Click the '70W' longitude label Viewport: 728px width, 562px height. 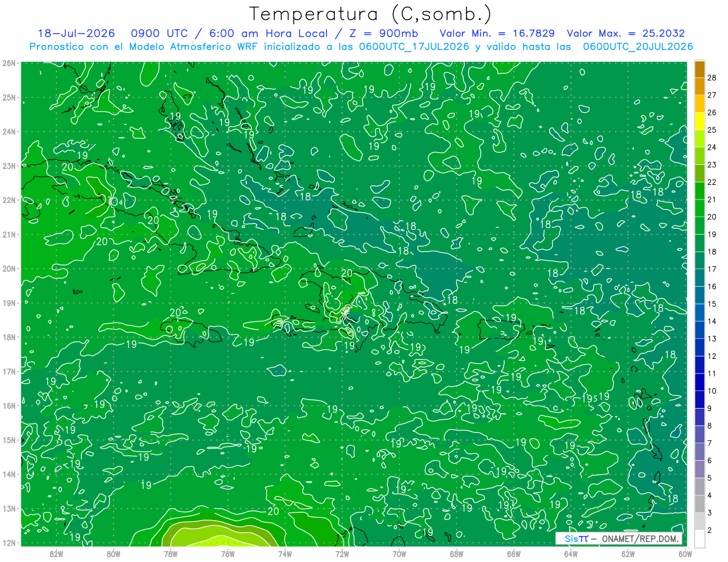click(399, 554)
